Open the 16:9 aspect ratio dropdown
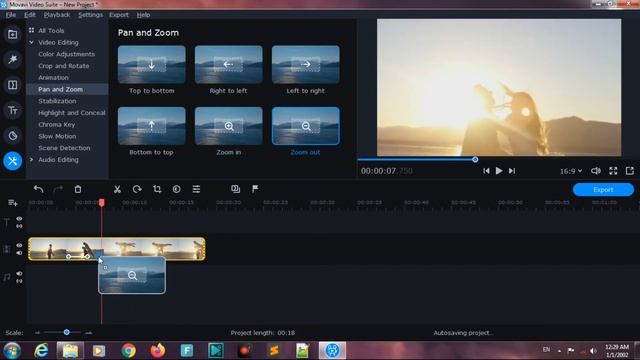Screen dimensions: 640x360 pyautogui.click(x=571, y=171)
